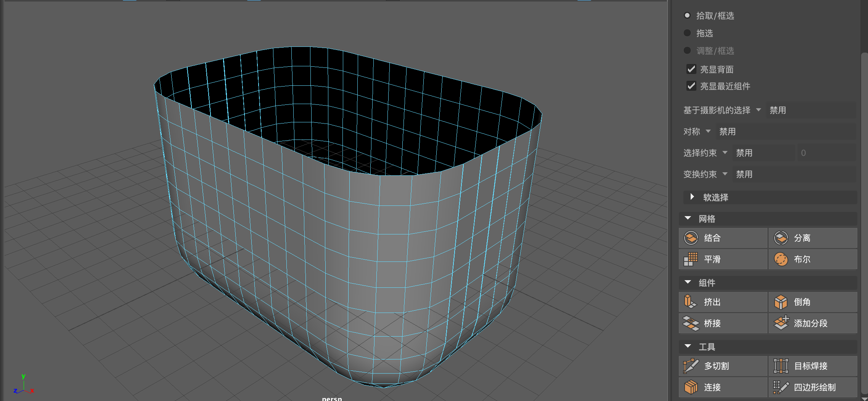Click the 变换约束 value field 禁用
868x401 pixels.
coord(794,174)
